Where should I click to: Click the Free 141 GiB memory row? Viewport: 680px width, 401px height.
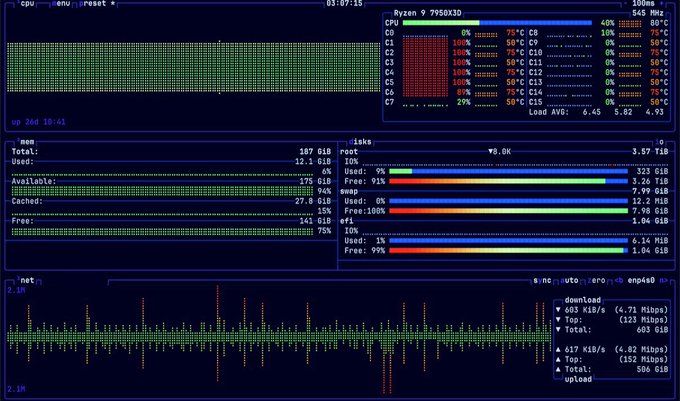(171, 221)
